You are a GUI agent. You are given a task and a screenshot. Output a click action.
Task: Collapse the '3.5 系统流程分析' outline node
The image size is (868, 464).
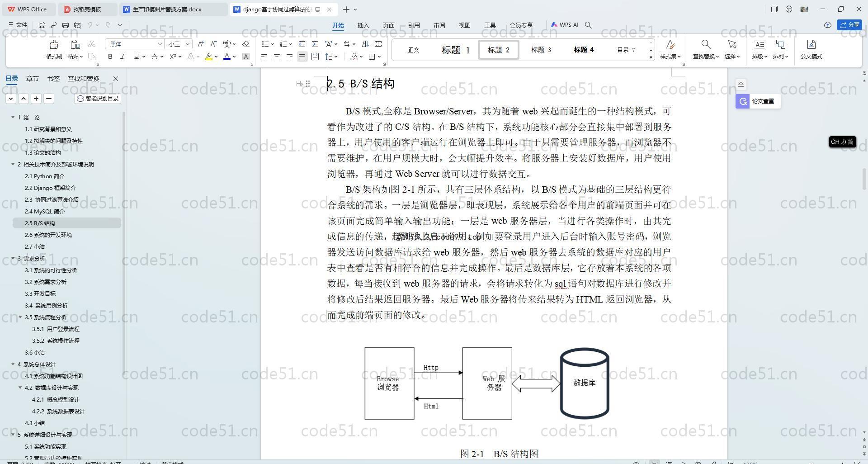click(20, 317)
